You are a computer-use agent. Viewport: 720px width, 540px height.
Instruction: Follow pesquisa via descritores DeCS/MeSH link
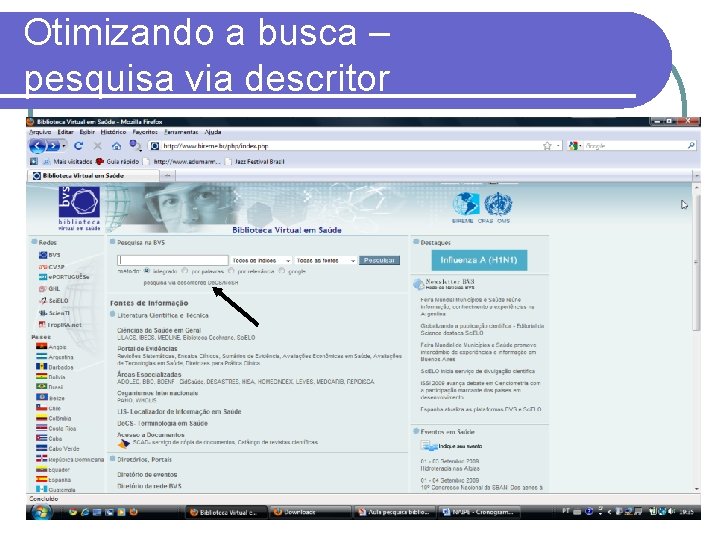pos(191,283)
